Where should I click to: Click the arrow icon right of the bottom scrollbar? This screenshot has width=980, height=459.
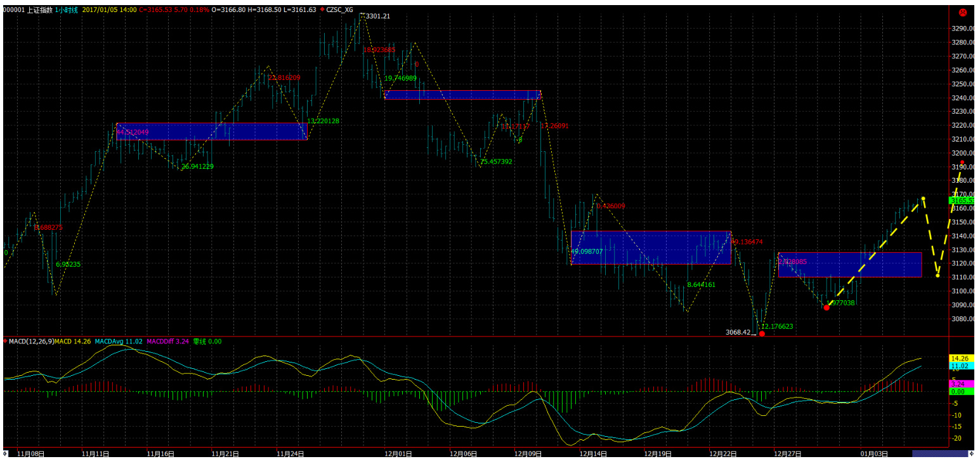point(972,454)
